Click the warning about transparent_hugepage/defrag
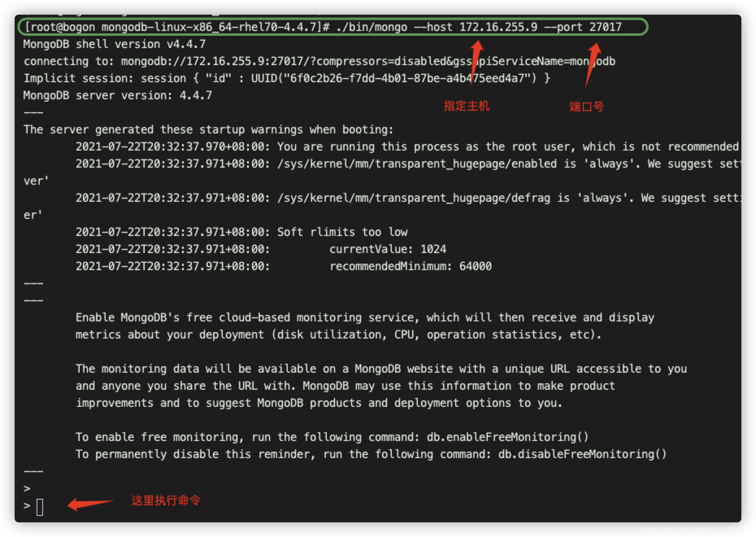The height and width of the screenshot is (537, 756). 408,198
